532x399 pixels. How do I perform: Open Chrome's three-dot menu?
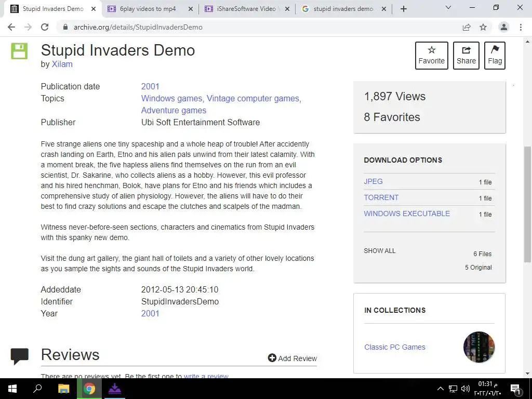[521, 27]
